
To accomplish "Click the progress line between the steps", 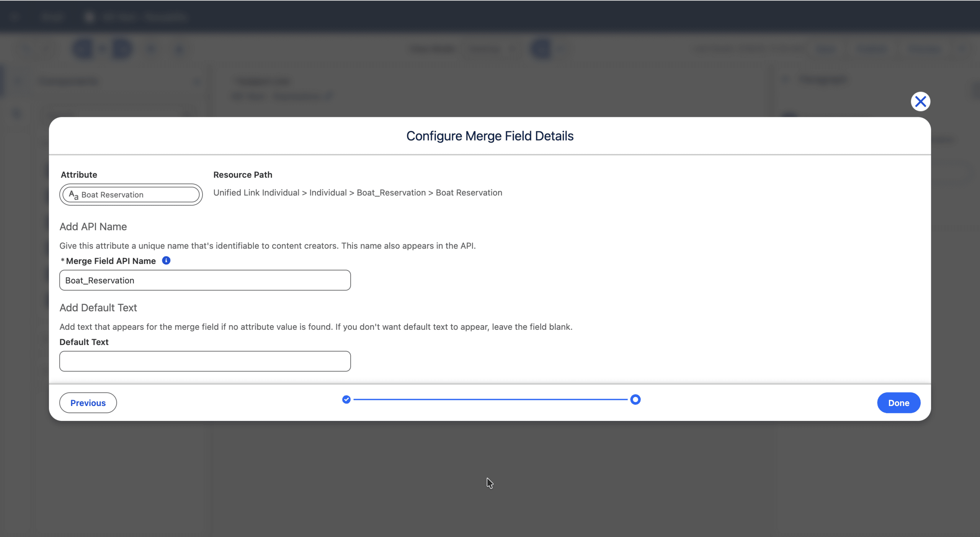I will coord(490,399).
